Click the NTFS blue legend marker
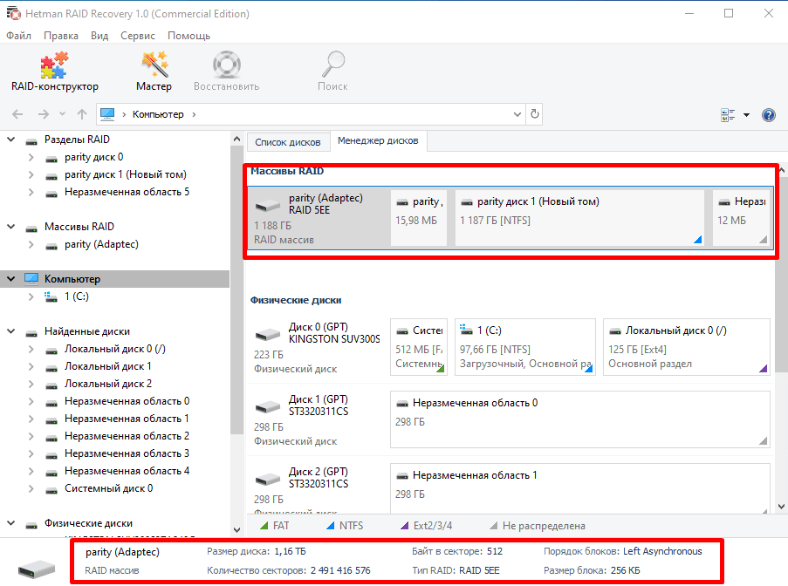This screenshot has width=788, height=586. pyautogui.click(x=330, y=526)
